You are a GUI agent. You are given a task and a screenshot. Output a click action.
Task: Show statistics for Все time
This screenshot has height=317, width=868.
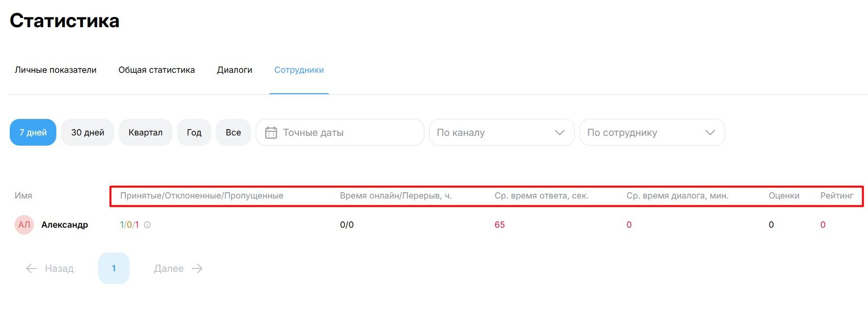tap(233, 133)
